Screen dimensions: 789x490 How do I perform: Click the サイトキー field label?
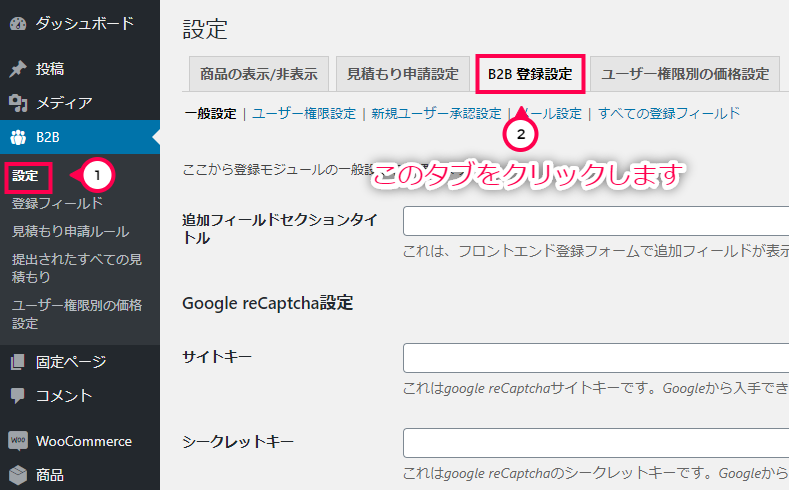(217, 357)
